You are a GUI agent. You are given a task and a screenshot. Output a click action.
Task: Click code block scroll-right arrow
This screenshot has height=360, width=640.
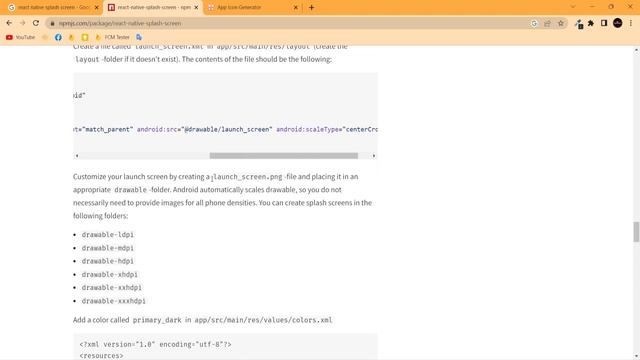[373, 156]
